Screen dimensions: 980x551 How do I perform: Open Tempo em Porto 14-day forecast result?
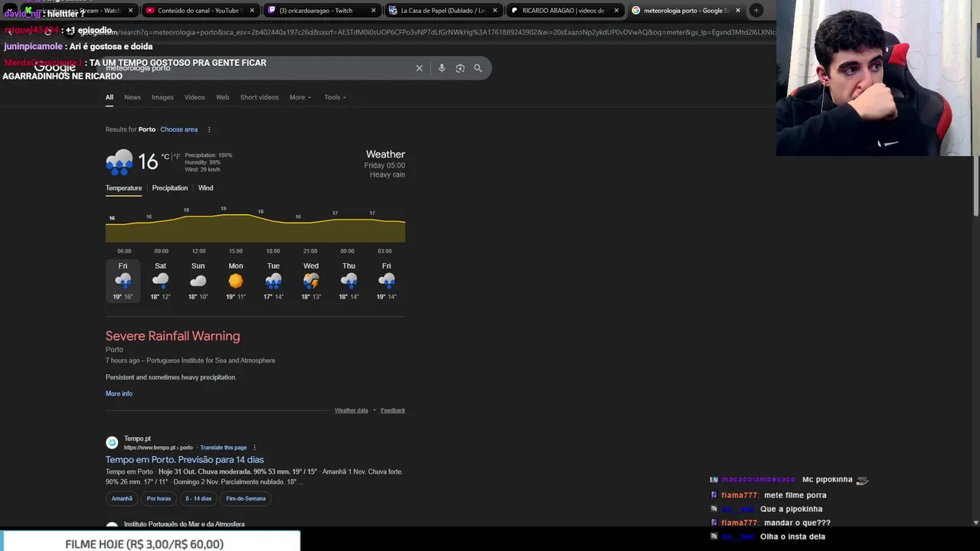click(185, 460)
